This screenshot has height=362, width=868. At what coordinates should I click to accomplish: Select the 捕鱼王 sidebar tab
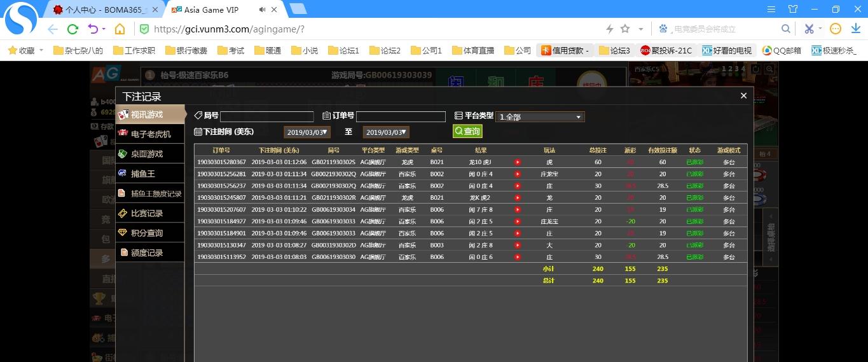click(x=150, y=174)
